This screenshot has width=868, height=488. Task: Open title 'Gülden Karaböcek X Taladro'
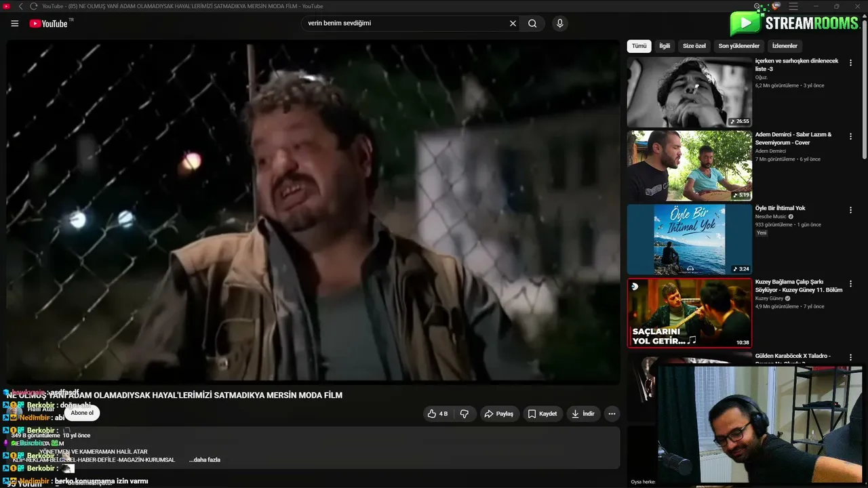(793, 356)
